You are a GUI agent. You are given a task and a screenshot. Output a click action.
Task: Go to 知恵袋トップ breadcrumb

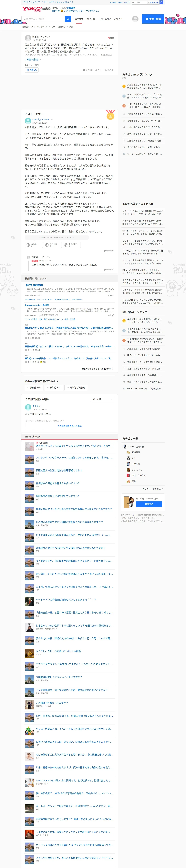28,27
